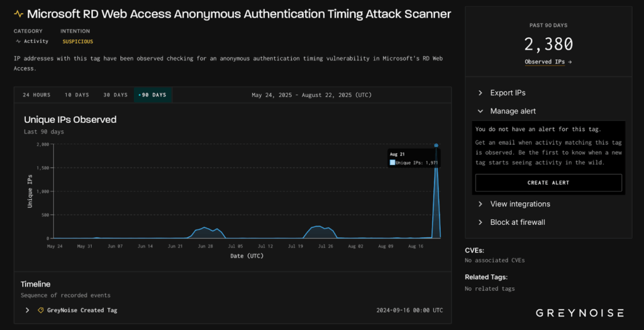The image size is (644, 330).
Task: Click the Activity category icon
Action: [x=18, y=42]
